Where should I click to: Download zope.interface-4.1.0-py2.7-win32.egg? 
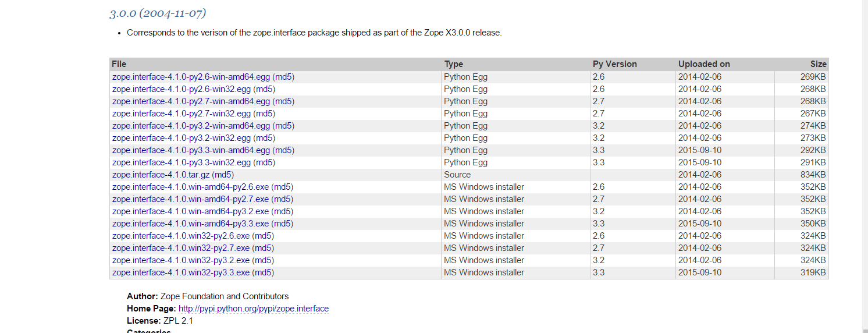pyautogui.click(x=182, y=114)
